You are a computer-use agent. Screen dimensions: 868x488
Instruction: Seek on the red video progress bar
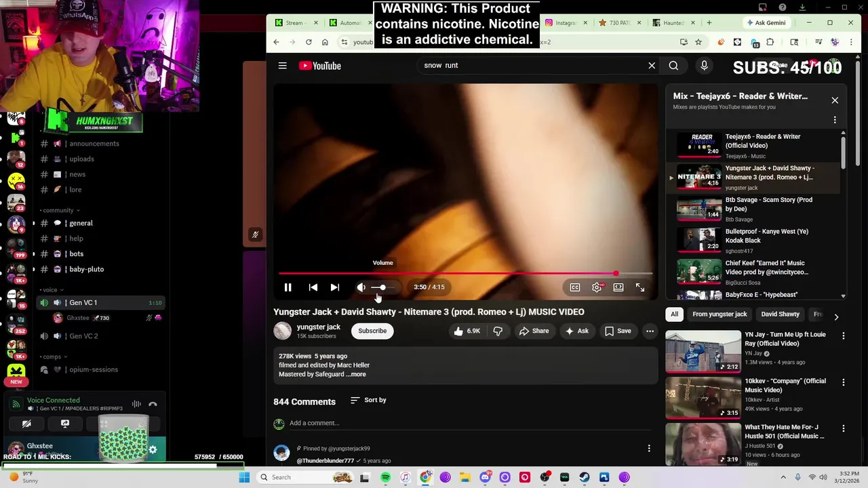(465, 274)
